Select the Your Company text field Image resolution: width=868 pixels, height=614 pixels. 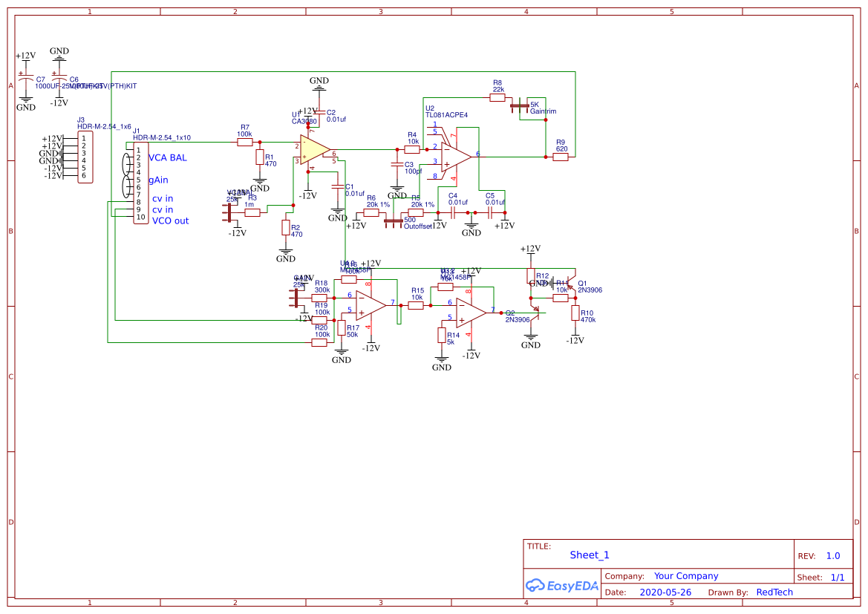click(x=685, y=575)
